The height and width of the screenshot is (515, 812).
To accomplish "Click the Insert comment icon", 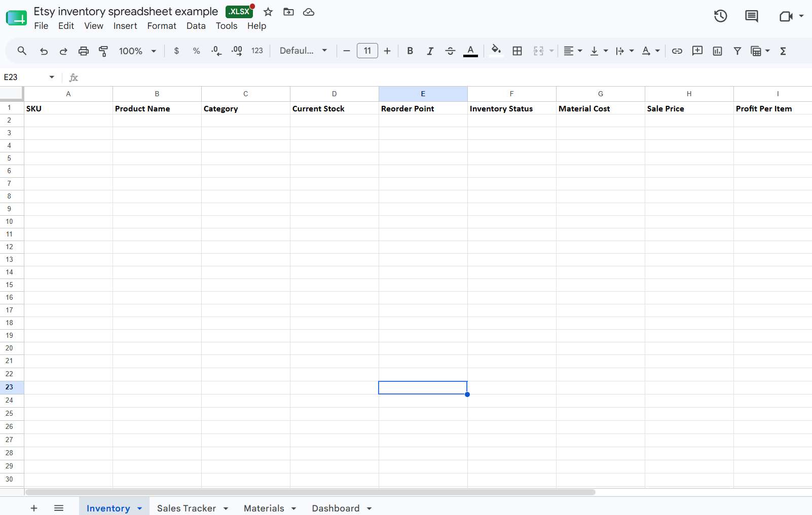I will click(x=697, y=51).
